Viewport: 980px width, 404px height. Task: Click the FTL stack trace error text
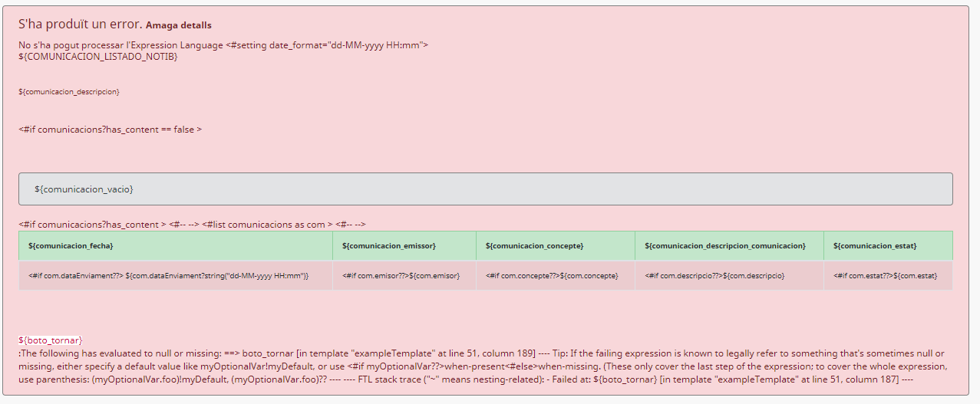pyautogui.click(x=483, y=366)
